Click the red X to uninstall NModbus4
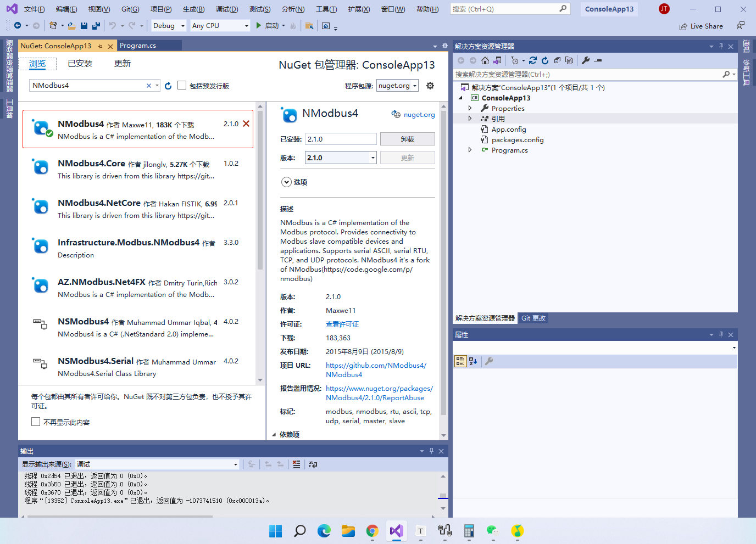 click(x=246, y=124)
